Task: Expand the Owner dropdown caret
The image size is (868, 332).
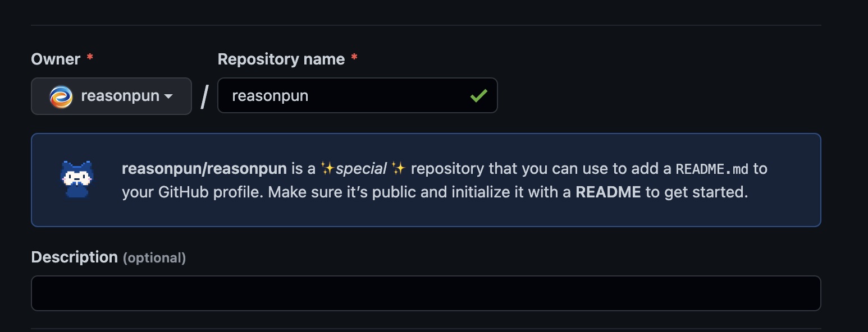Action: pyautogui.click(x=168, y=96)
